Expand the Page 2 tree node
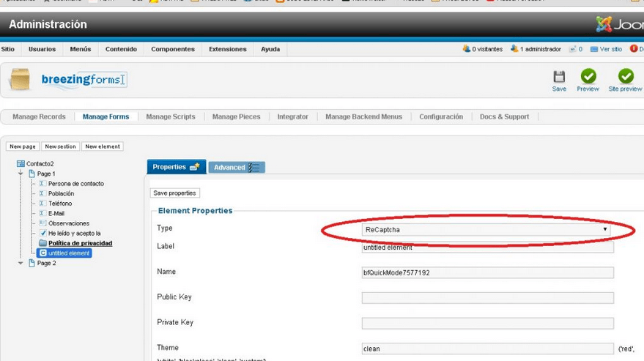644x361 pixels. pos(20,264)
